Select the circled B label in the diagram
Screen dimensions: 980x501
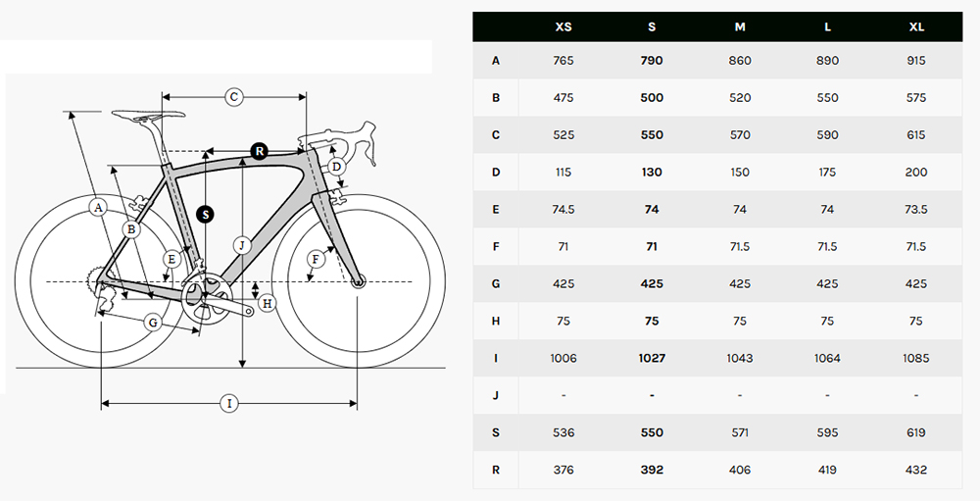129,228
